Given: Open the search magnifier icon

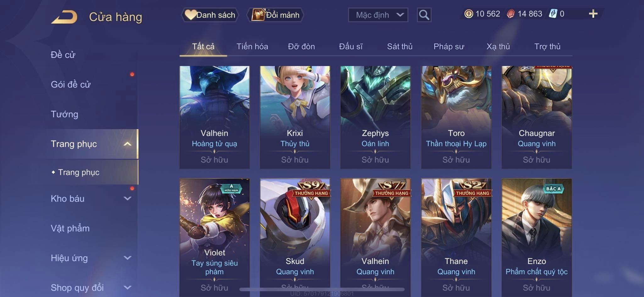Looking at the screenshot, I should coord(424,15).
